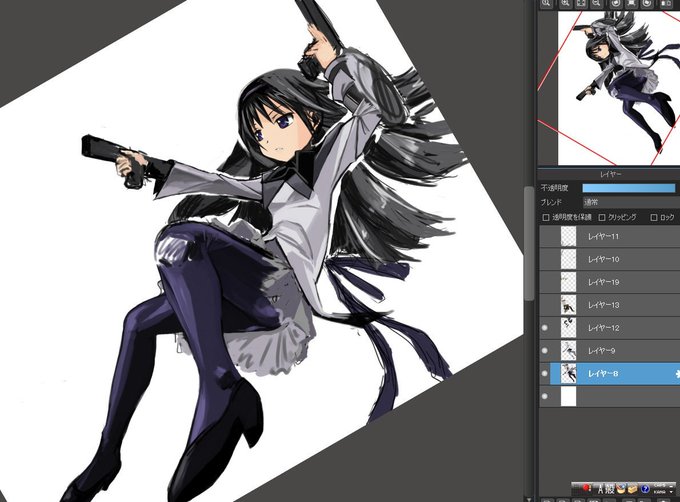Click the レイヤー panel title header
Screen dimensions: 680x502
pos(611,174)
